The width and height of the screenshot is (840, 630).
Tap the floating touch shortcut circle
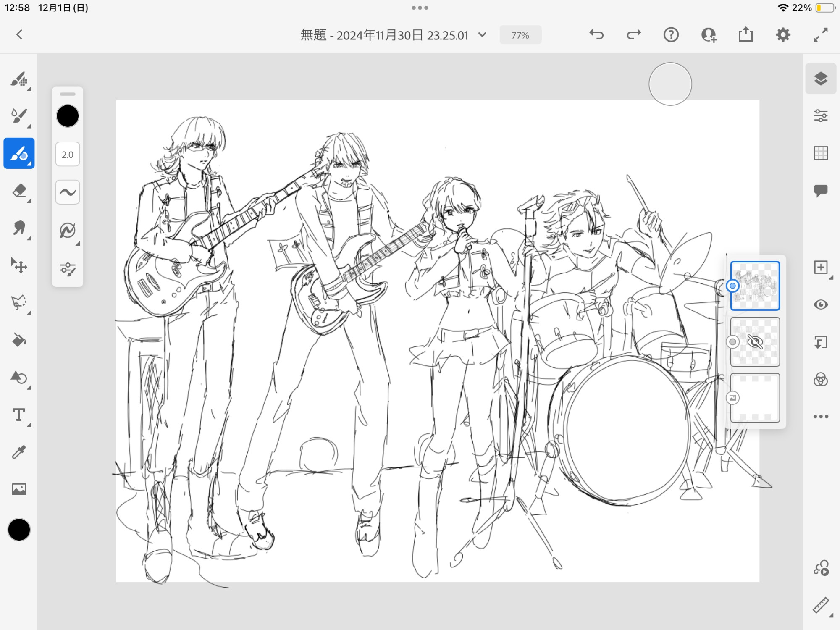(670, 84)
